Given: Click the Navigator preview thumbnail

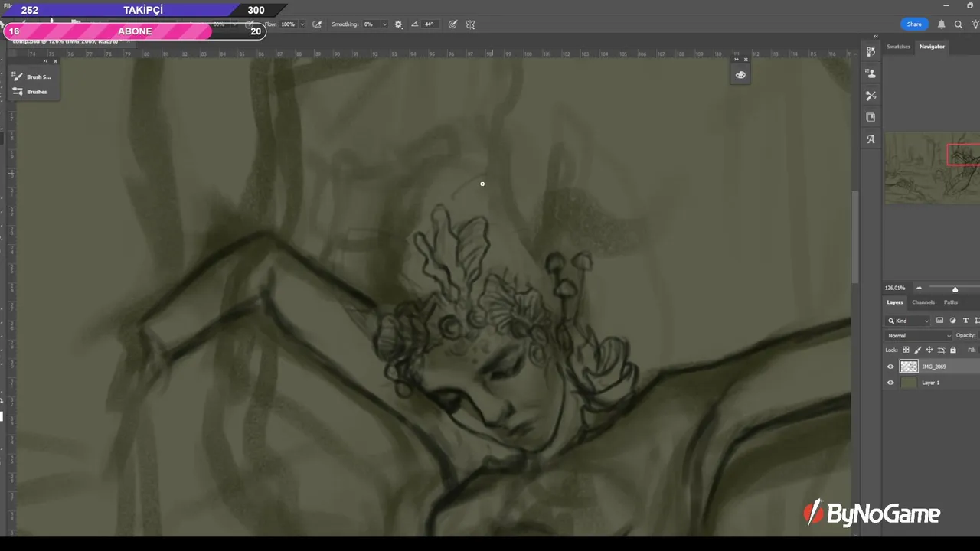Looking at the screenshot, I should click(x=933, y=168).
